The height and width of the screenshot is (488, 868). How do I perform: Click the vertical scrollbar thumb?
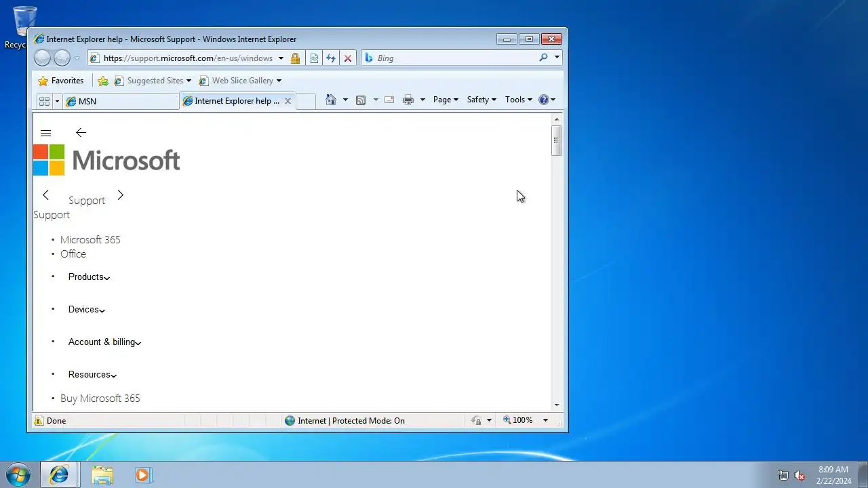tap(557, 141)
